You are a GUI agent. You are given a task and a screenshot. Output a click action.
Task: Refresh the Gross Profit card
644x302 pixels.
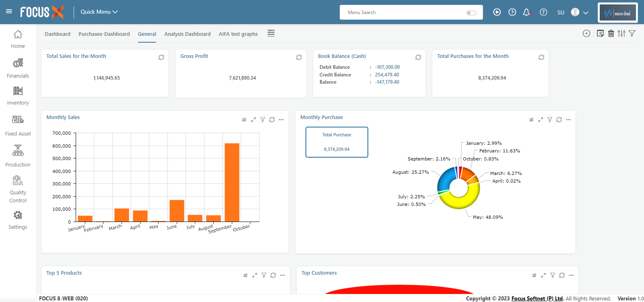(299, 58)
